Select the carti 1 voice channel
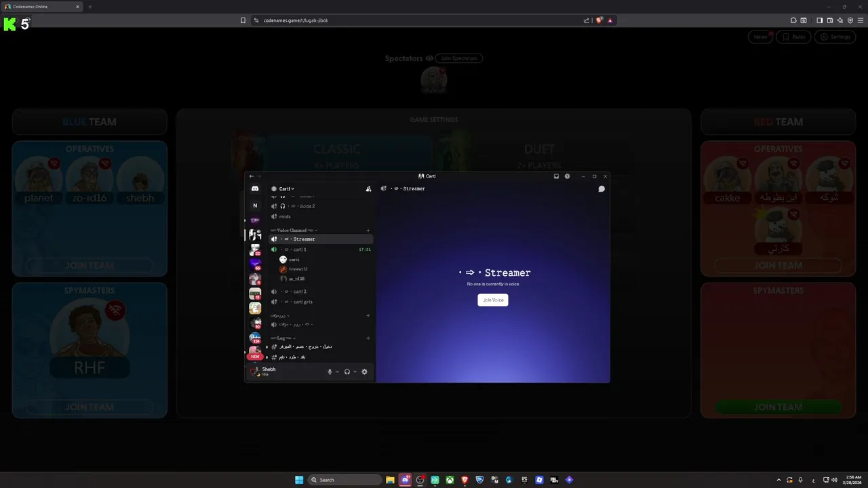868x488 pixels. (321, 249)
